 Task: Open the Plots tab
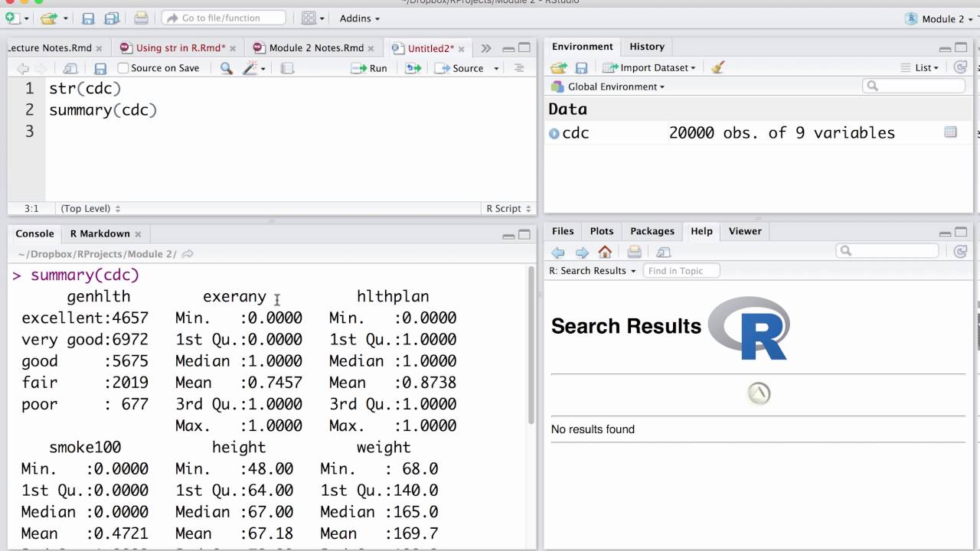tap(602, 231)
